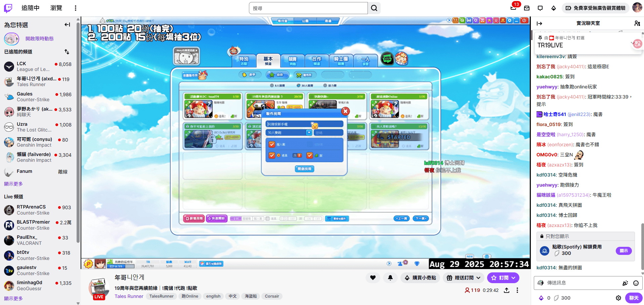Toggle follow with the heart button
This screenshot has width=644, height=305.
(x=373, y=278)
